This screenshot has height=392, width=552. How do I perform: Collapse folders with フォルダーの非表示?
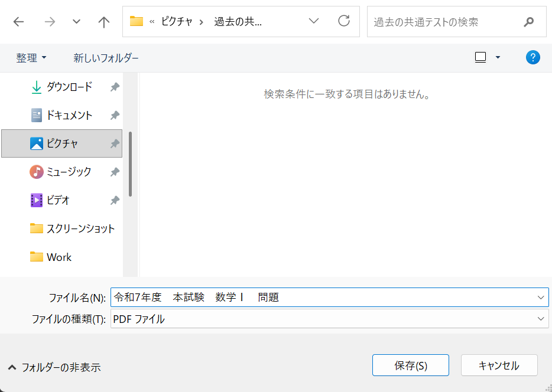54,368
